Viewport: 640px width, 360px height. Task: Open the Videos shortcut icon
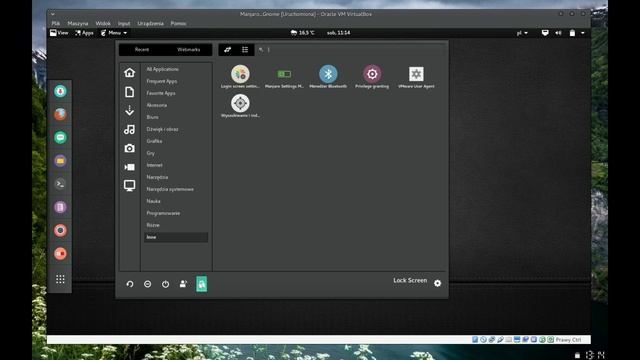tap(129, 167)
